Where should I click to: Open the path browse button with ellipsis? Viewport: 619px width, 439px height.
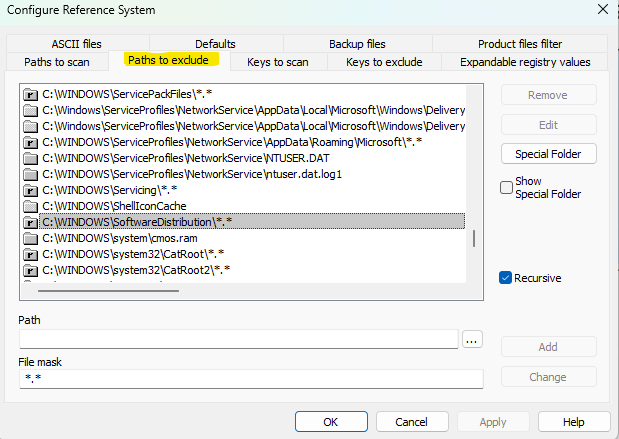click(472, 340)
